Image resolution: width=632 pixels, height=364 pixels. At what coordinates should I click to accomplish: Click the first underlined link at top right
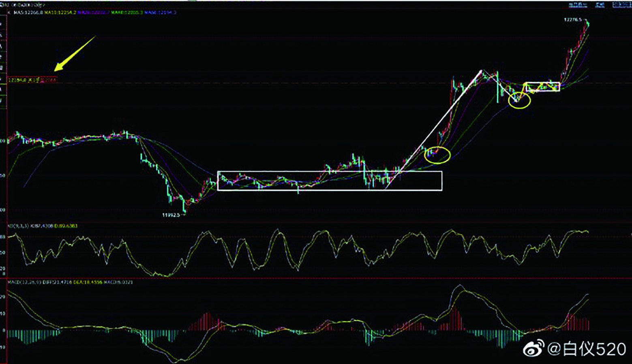click(578, 5)
